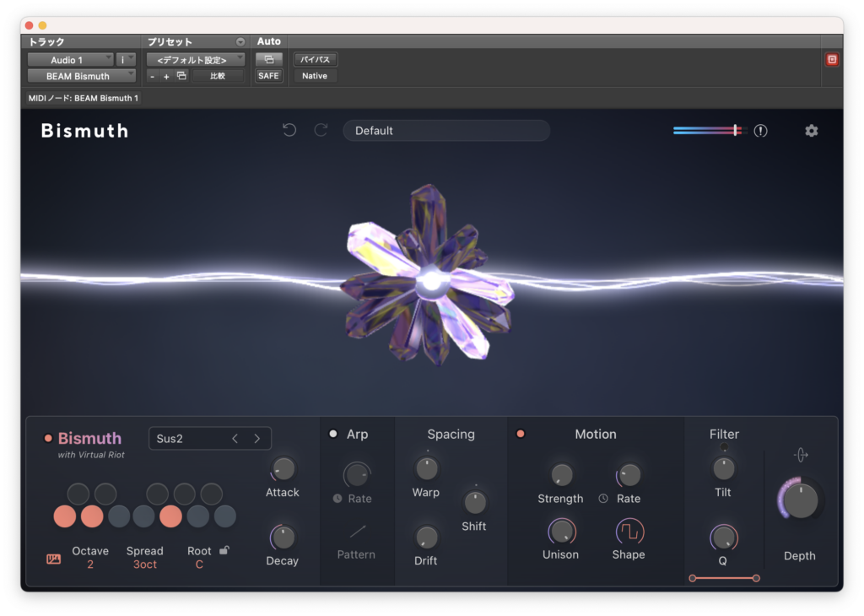Click the Decay knob
The image size is (864, 616).
tap(283, 538)
